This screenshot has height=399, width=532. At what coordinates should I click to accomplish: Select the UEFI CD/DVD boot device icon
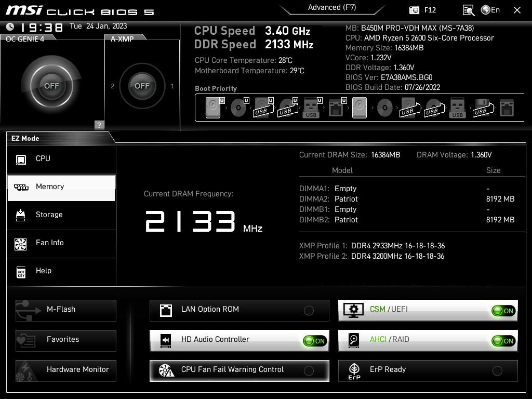tap(240, 108)
